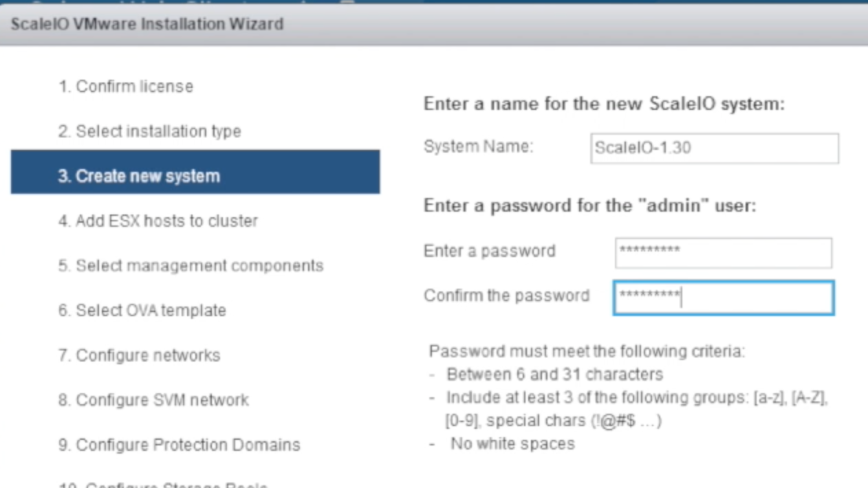Viewport: 868px width, 488px height.
Task: Open the Select management components step
Action: pyautogui.click(x=191, y=266)
